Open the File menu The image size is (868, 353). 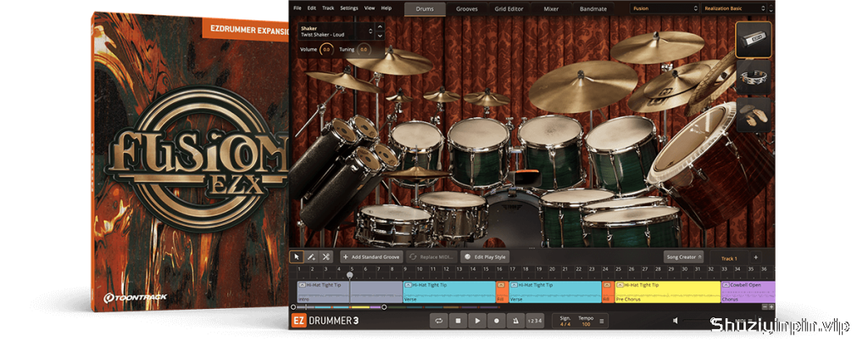298,8
